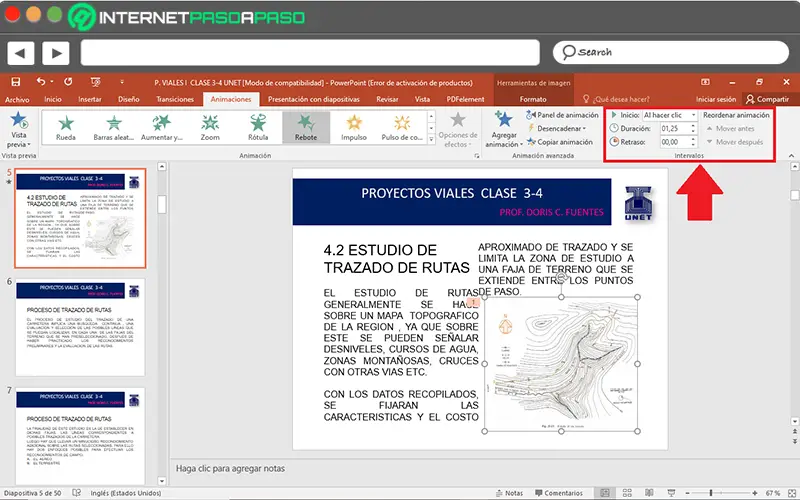The width and height of the screenshot is (800, 500).
Task: Click zoom out minus button
Action: pyautogui.click(x=687, y=493)
